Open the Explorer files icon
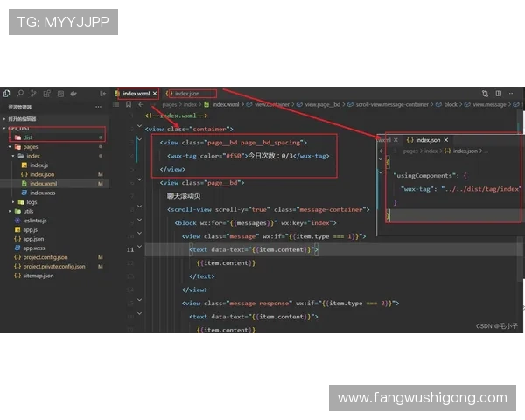Image resolution: width=525 pixels, height=420 pixels. point(7,93)
